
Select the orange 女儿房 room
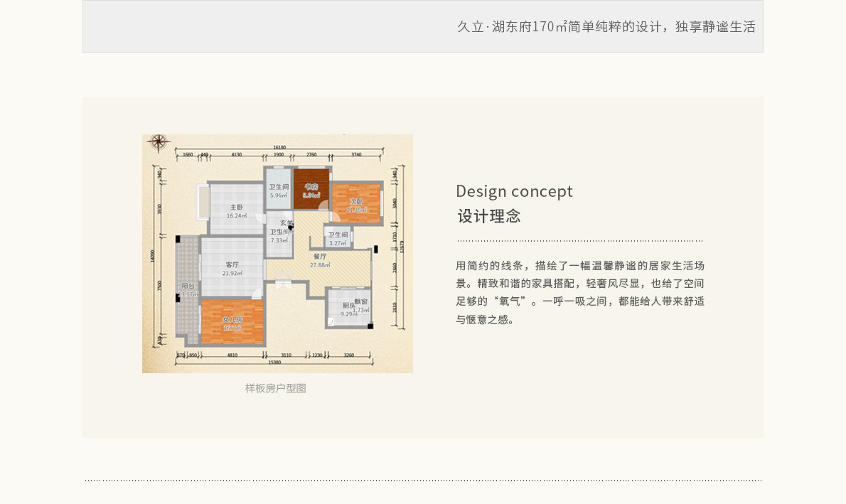[232, 323]
